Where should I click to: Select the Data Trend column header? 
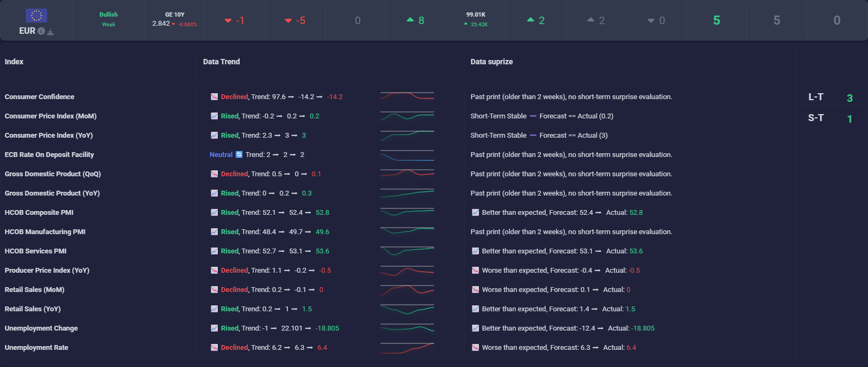click(222, 62)
